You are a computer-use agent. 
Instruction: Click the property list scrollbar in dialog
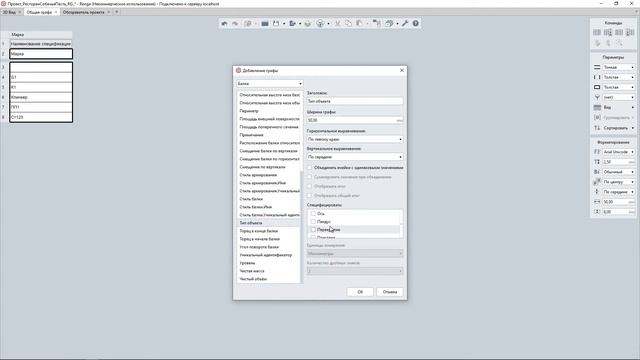pyautogui.click(x=302, y=227)
